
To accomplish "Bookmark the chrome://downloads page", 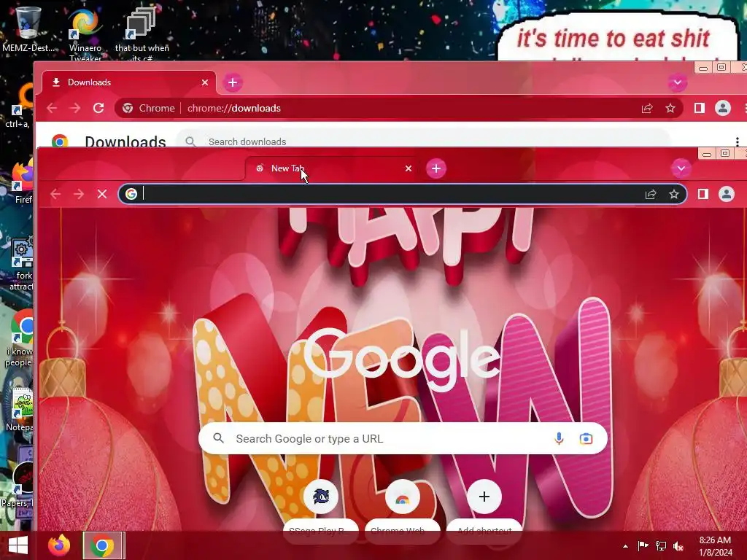I will point(670,109).
